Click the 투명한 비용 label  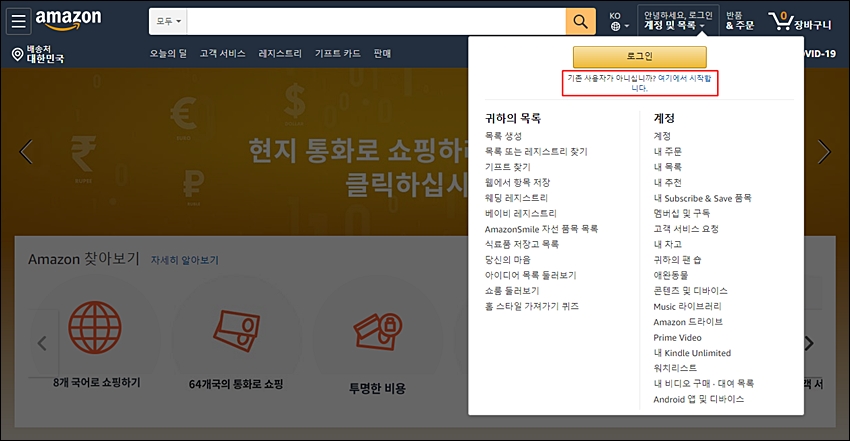click(x=377, y=388)
